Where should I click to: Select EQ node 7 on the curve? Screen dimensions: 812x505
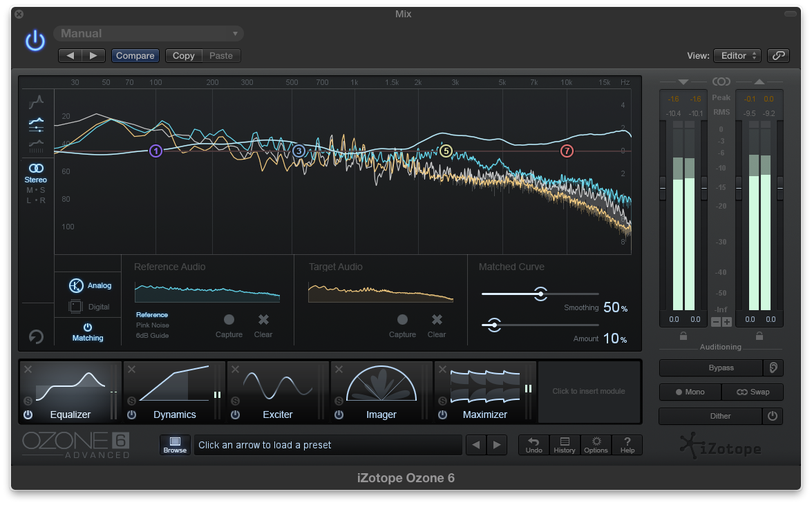pos(567,151)
